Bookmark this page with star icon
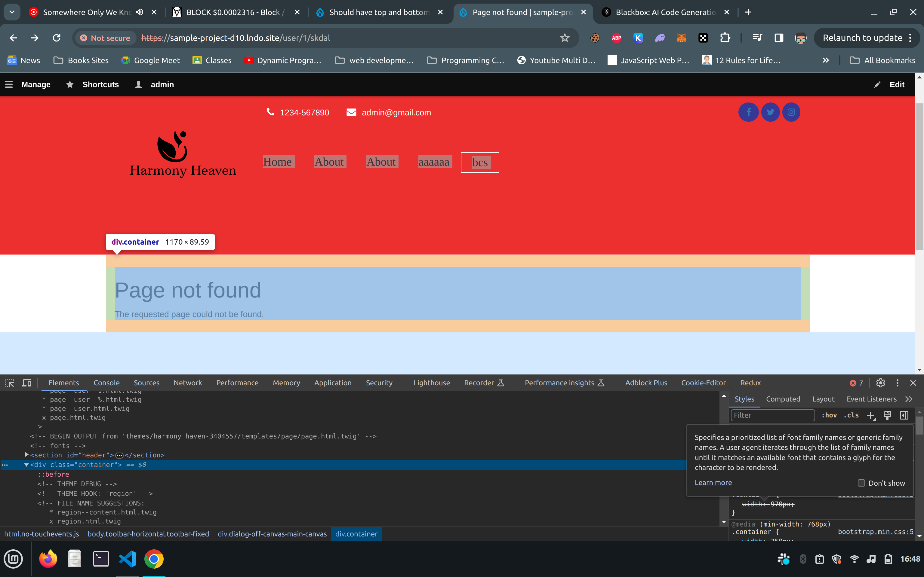The height and width of the screenshot is (577, 924). [x=565, y=38]
